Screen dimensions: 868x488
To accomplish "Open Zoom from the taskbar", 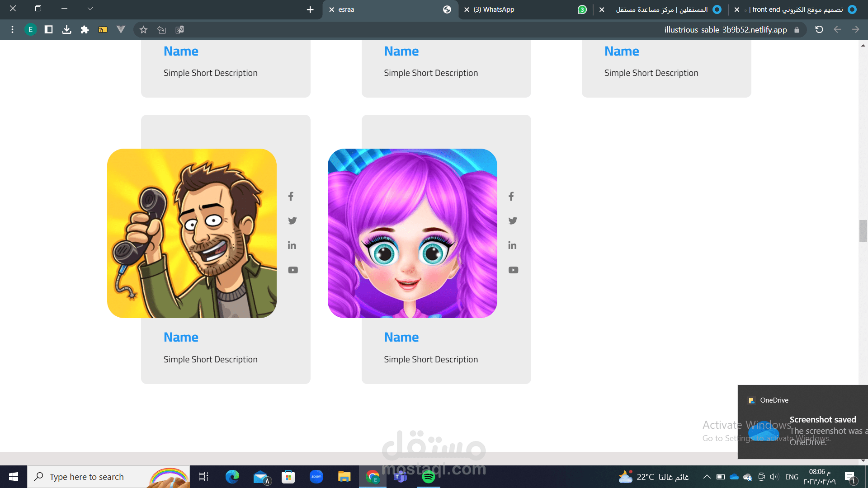I will pyautogui.click(x=316, y=477).
